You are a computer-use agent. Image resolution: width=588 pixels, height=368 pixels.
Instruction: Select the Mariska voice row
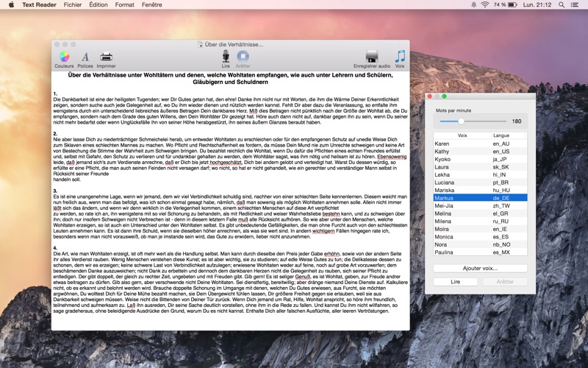pos(480,190)
